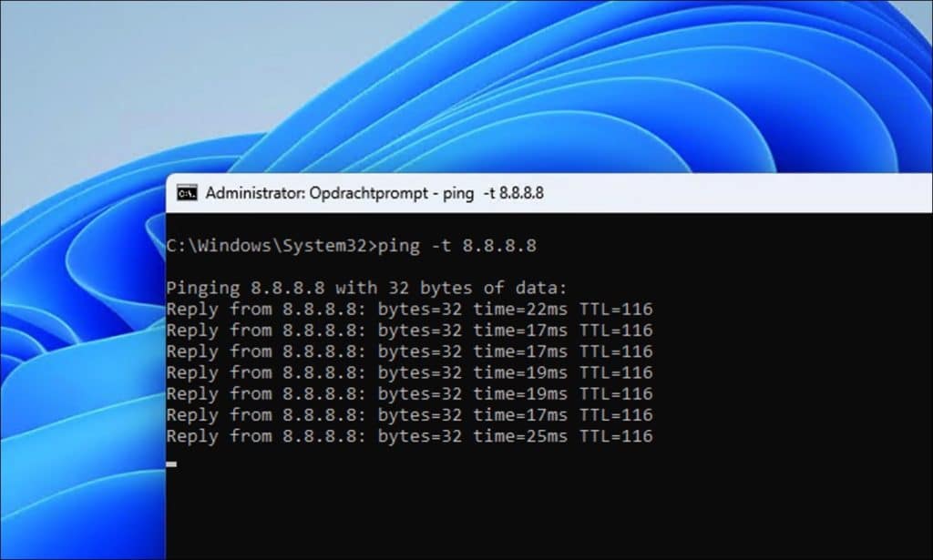Click the reply line showing time=22ms

[x=409, y=310]
